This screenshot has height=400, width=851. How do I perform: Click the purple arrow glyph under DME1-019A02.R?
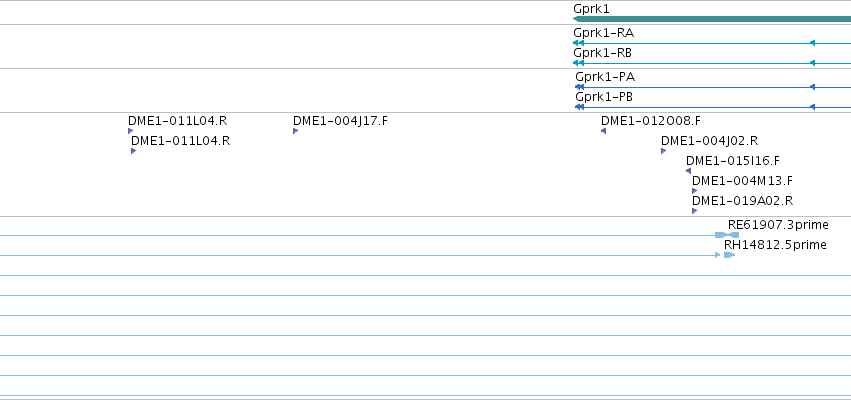point(694,211)
